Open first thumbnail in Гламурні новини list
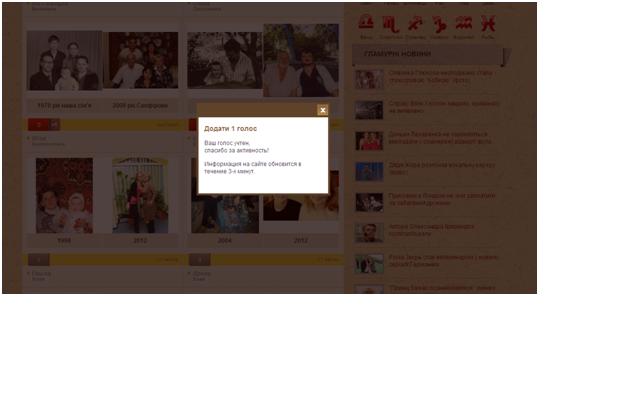This screenshot has height=400, width=640. 369,79
